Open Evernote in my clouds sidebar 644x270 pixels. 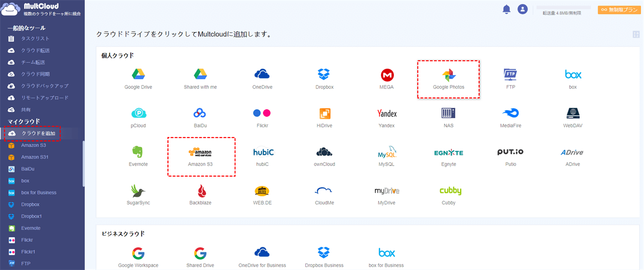click(31, 228)
